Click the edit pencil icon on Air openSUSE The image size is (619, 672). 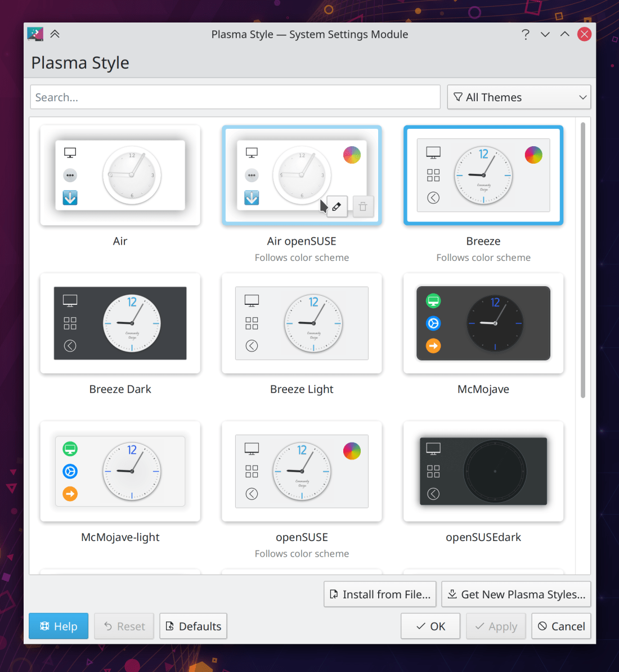coord(337,207)
